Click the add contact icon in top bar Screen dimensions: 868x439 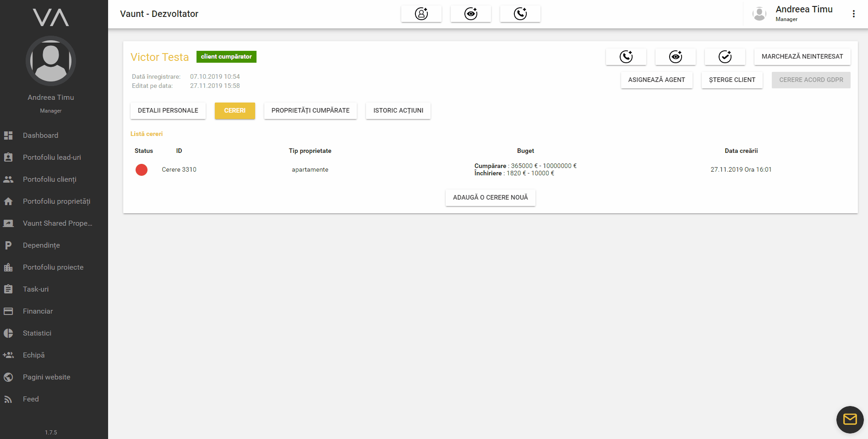click(421, 14)
